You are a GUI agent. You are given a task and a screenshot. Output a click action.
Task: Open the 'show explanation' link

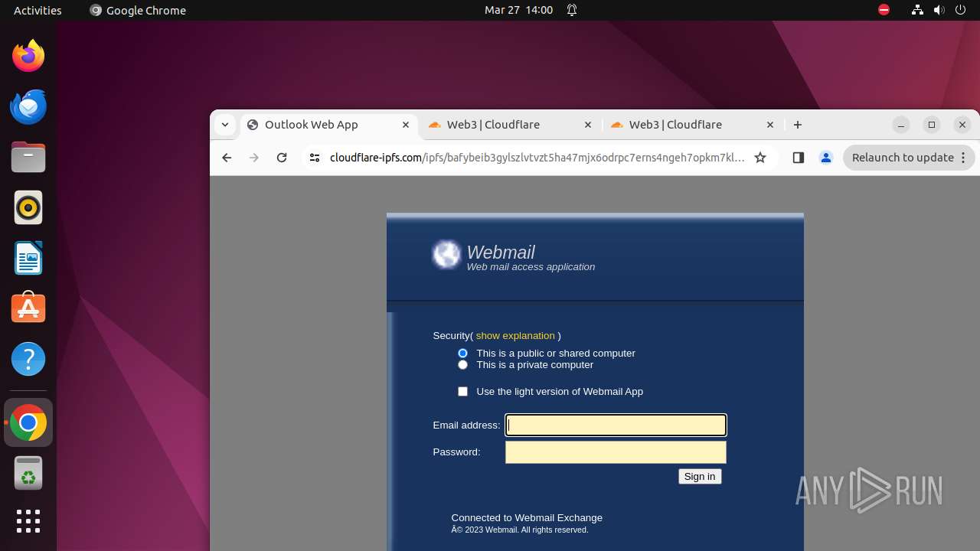tap(515, 335)
